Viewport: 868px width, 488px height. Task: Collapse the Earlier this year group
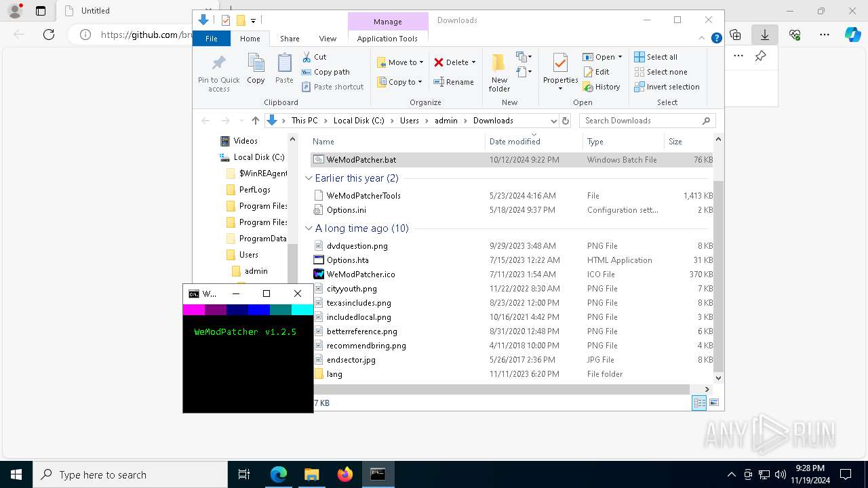pyautogui.click(x=309, y=178)
